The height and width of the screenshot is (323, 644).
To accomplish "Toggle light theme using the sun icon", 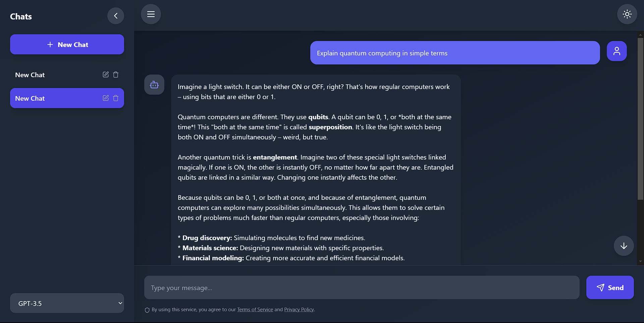I will click(x=627, y=14).
